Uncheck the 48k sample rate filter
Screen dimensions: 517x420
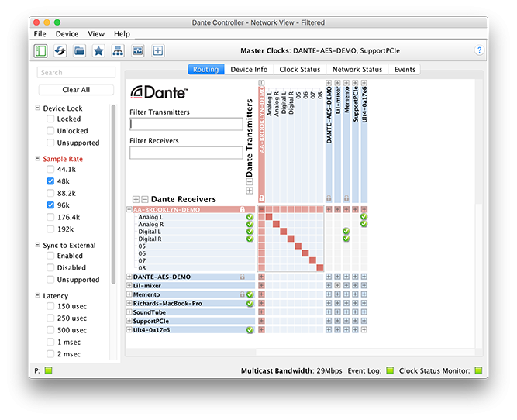pos(51,181)
